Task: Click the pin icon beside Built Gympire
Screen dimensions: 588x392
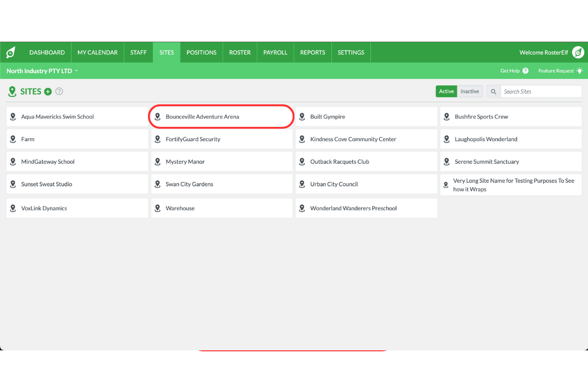Action: (x=302, y=117)
